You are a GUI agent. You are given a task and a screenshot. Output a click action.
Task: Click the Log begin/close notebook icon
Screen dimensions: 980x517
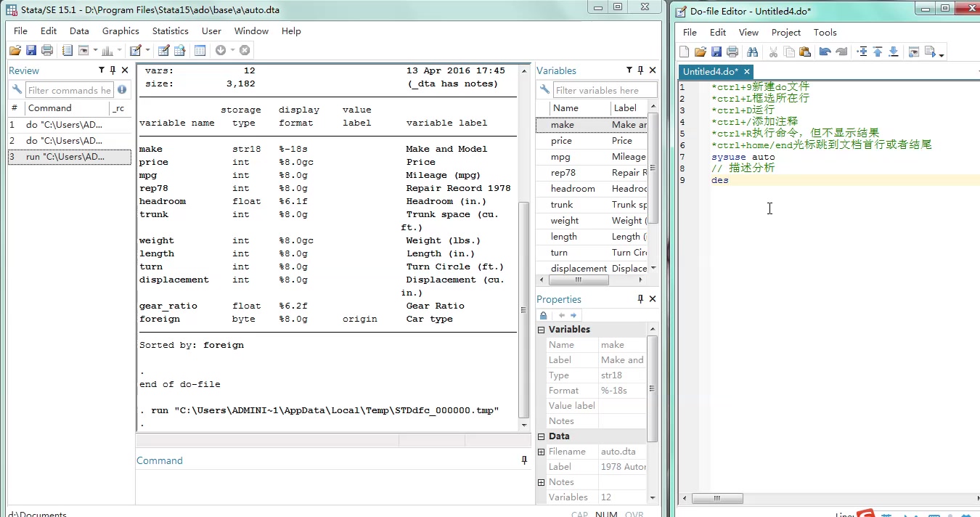[68, 50]
